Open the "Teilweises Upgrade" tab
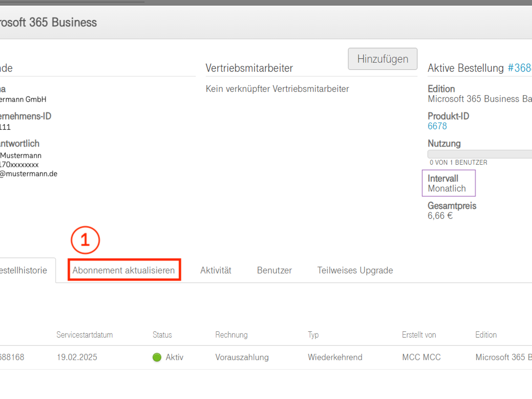This screenshot has width=532, height=399. click(x=355, y=270)
